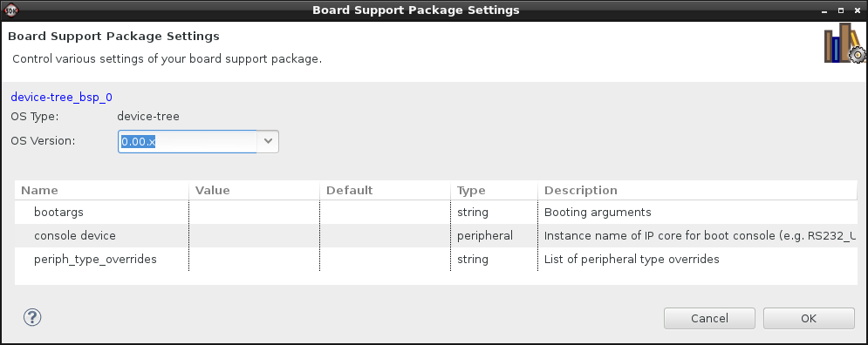Select the OS Version text field
The image size is (868, 345).
pos(188,141)
